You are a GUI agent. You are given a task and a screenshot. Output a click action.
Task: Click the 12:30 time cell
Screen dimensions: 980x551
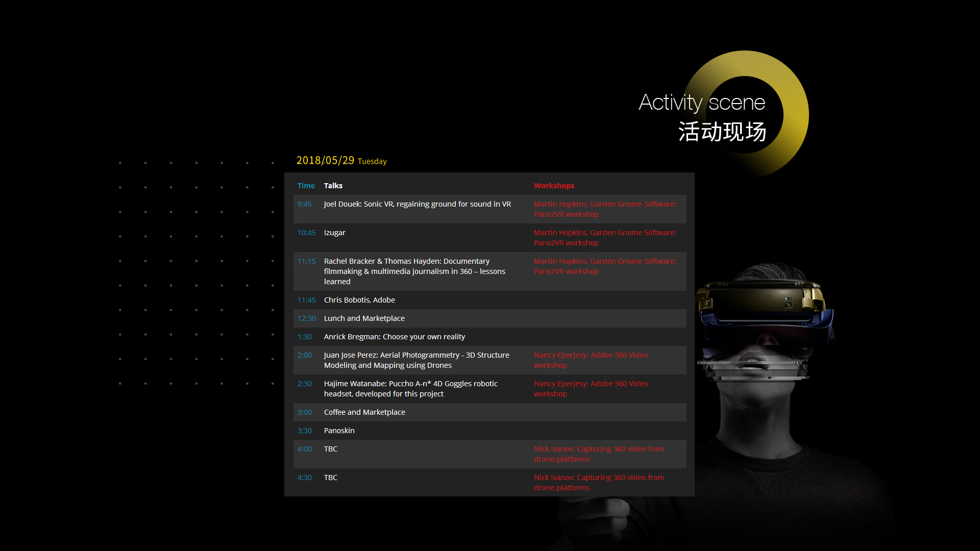[x=307, y=318]
